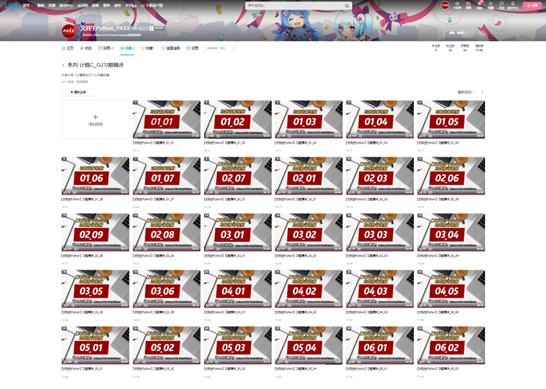
Task: Switch to the 主页 tab
Action: (x=68, y=48)
